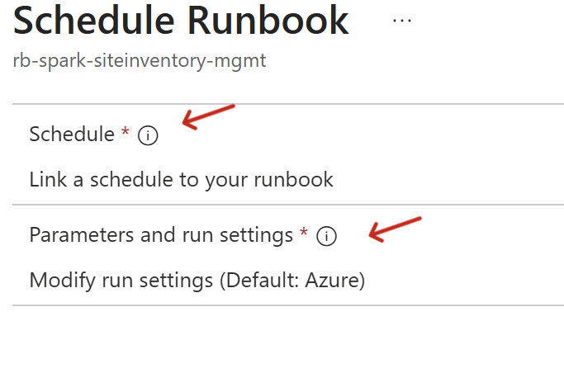Open Modify run settings (Default: Azure)

pyautogui.click(x=197, y=281)
